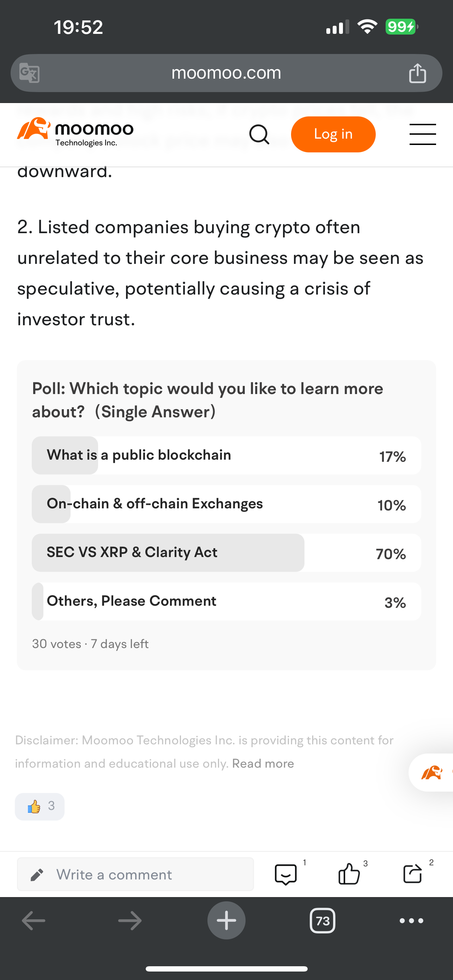
Task: Tap the translate page icon
Action: tap(30, 73)
